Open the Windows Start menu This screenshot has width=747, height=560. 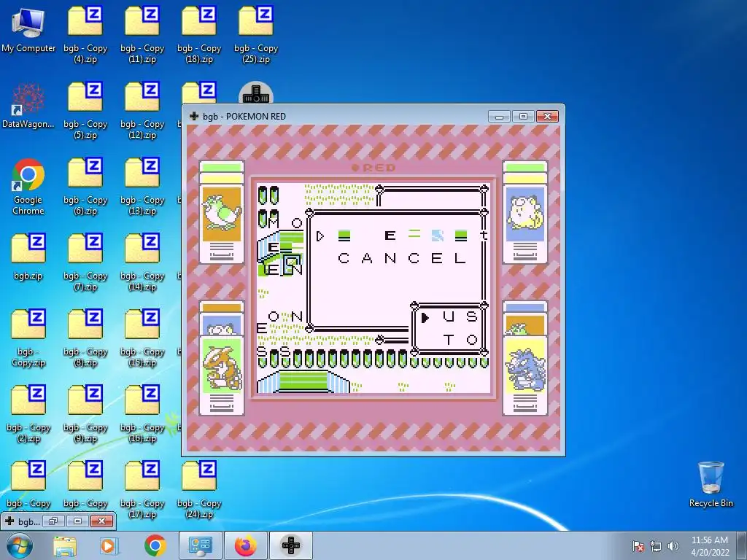[19, 545]
